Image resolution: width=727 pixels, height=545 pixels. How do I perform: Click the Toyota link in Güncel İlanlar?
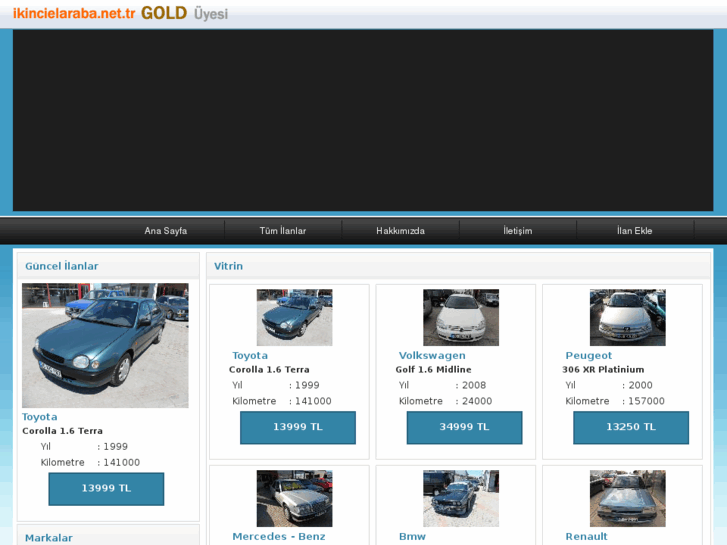coord(40,417)
